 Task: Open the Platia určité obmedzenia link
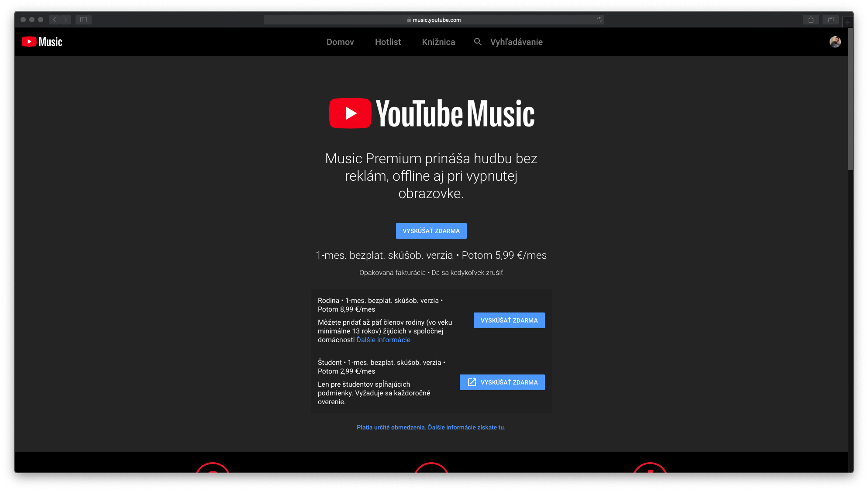(x=431, y=427)
